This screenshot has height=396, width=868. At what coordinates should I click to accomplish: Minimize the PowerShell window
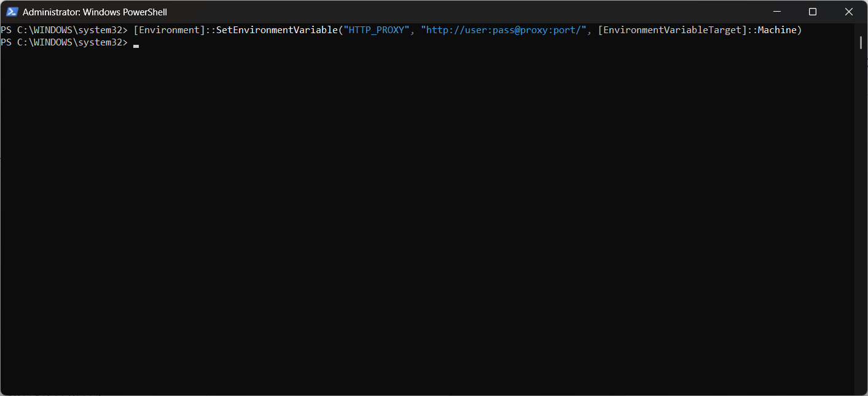[776, 11]
